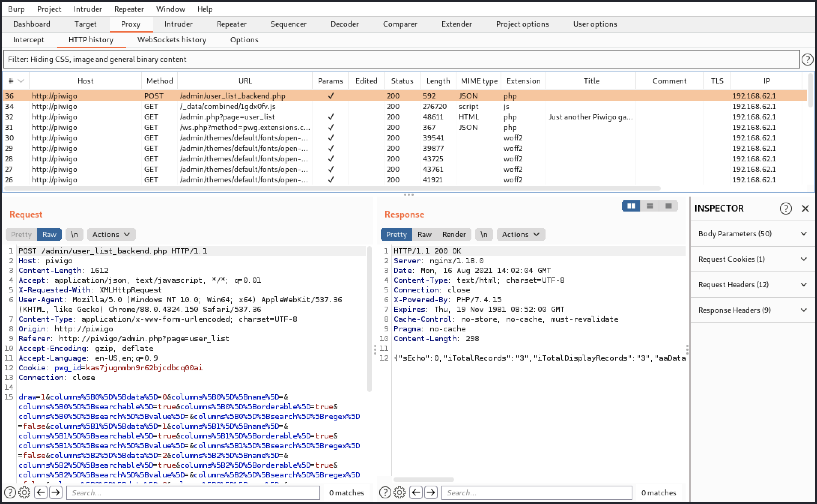Expand Response Headers (9) section
The height and width of the screenshot is (504, 817).
click(x=753, y=310)
